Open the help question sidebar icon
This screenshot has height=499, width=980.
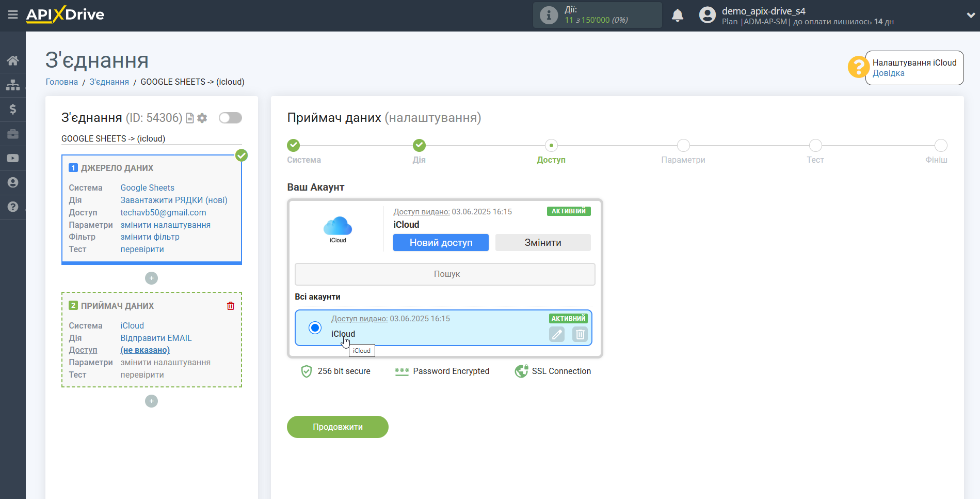click(x=13, y=207)
